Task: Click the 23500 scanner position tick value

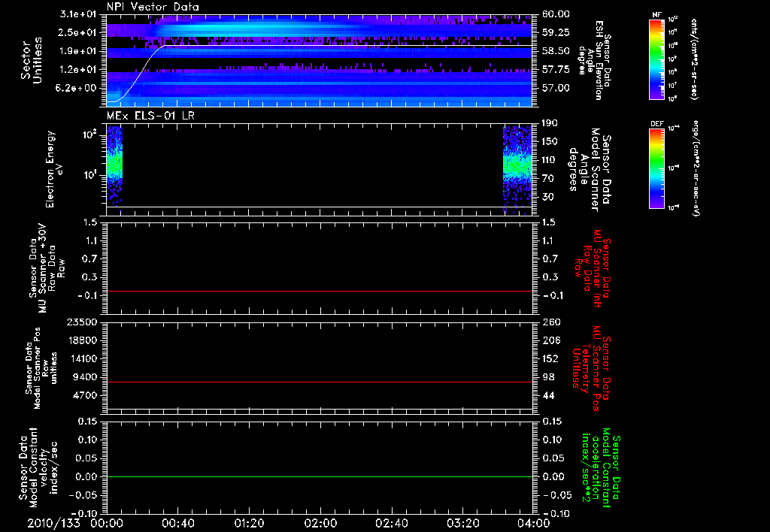Action: 81,322
